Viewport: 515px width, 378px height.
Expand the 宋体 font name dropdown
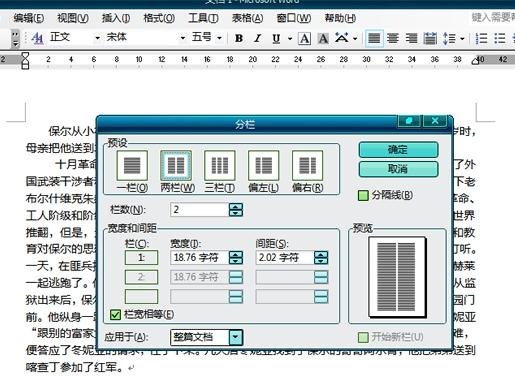pos(183,38)
